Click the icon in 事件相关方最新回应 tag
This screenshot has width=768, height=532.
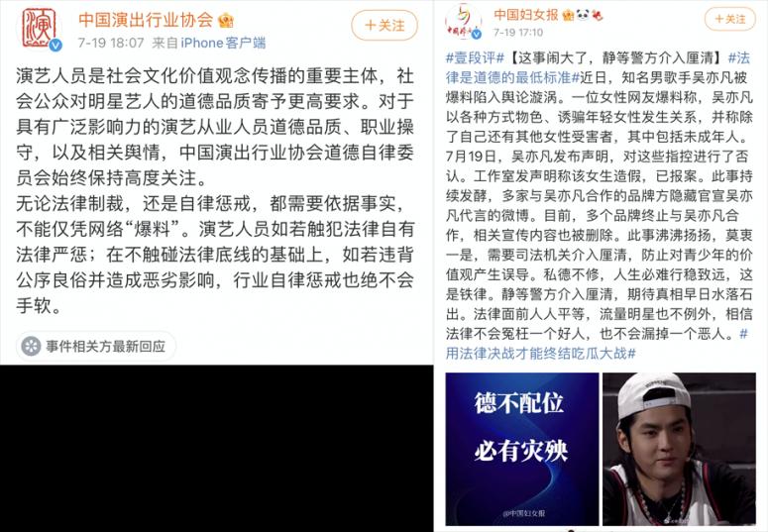tap(32, 346)
